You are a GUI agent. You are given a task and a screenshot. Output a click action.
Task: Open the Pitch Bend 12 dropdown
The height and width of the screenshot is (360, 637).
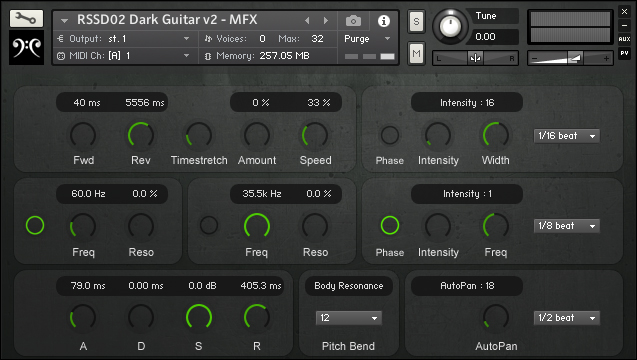pos(349,318)
